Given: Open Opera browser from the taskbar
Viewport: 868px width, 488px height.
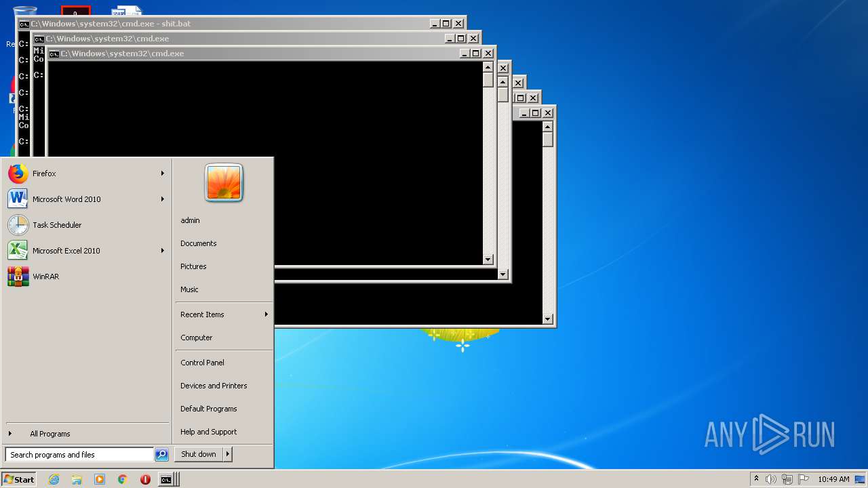Looking at the screenshot, I should 145,479.
